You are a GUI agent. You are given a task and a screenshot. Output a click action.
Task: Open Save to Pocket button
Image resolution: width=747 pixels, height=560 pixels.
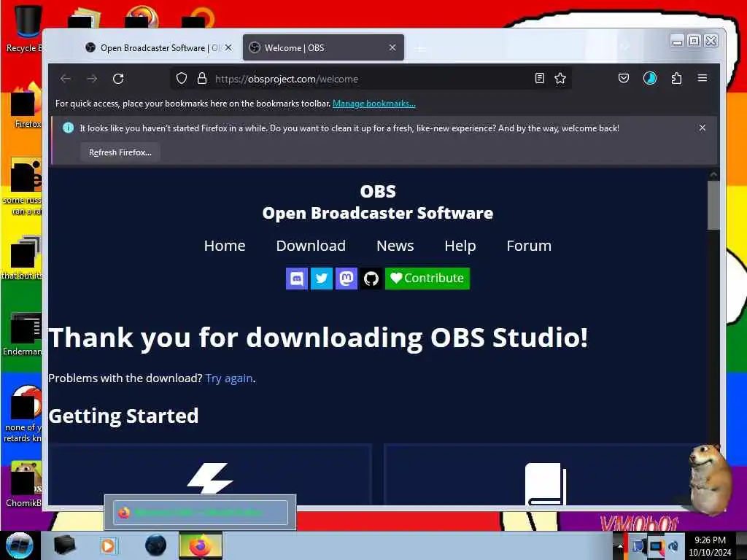coord(624,78)
